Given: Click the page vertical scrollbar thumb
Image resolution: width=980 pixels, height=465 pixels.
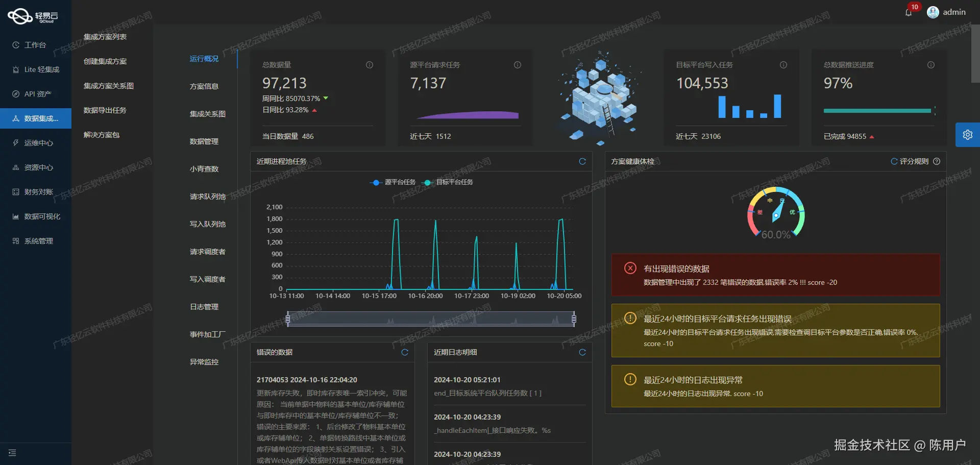Looking at the screenshot, I should [975, 53].
